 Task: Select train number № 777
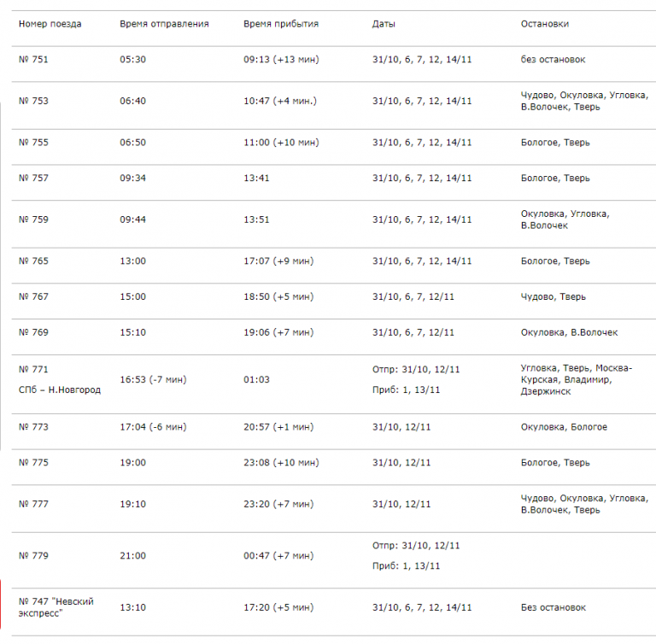33,505
